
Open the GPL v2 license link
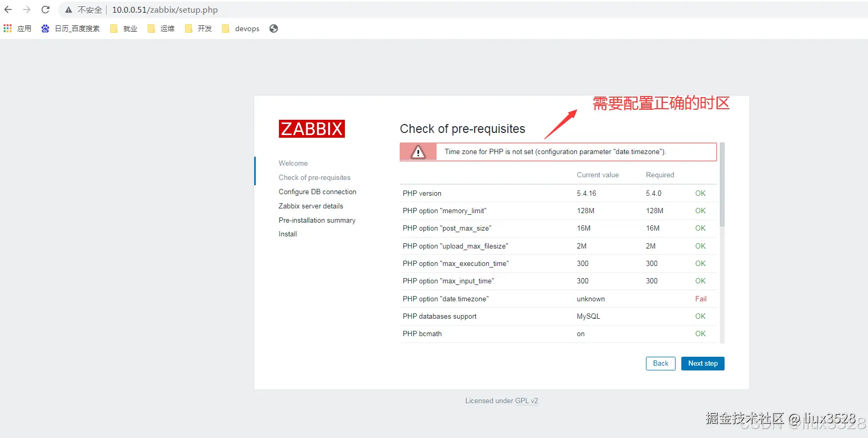(x=526, y=401)
